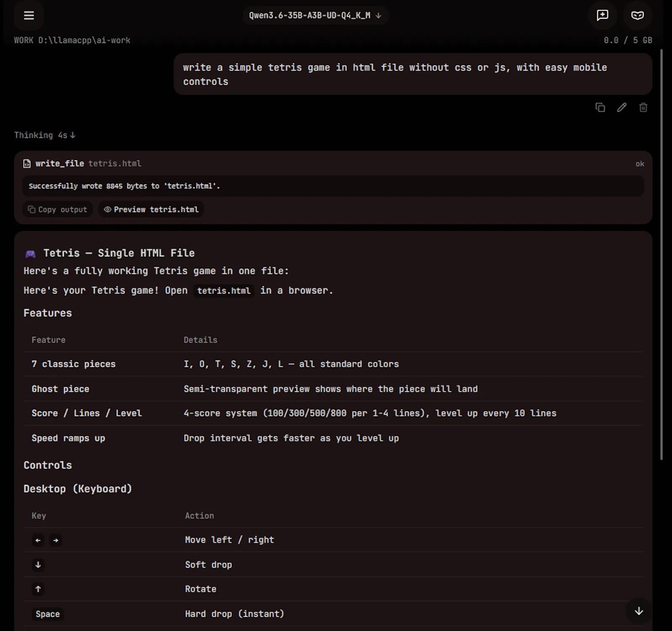Click the user prompt message bubble
This screenshot has width=672, height=631.
pos(413,74)
